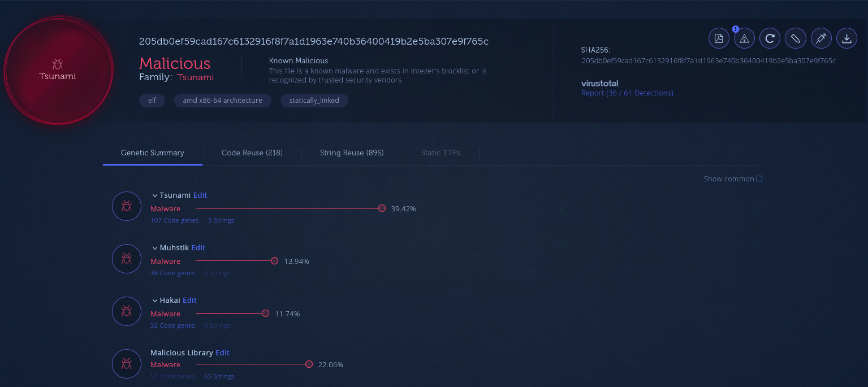868x387 pixels.
Task: Click the warning triangle alert icon
Action: coord(744,38)
